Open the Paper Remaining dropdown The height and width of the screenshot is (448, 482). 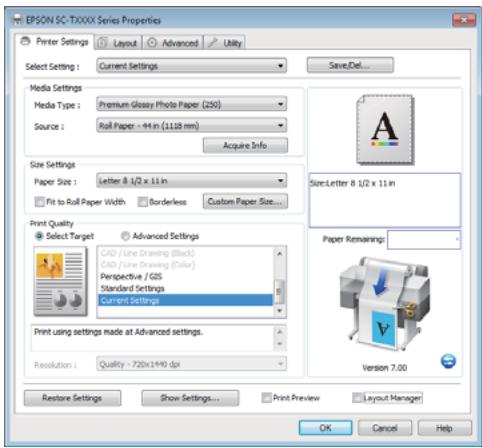click(x=424, y=239)
